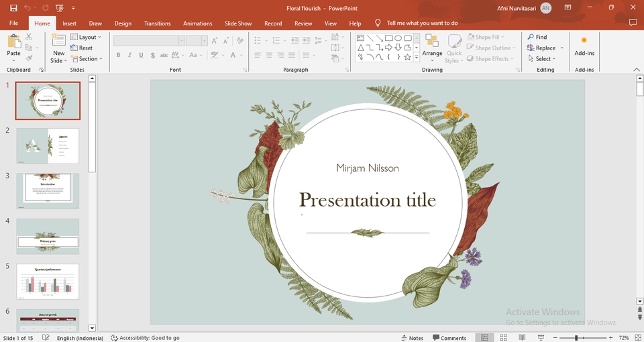
Task: Click the New Slide icon
Action: pyautogui.click(x=58, y=41)
